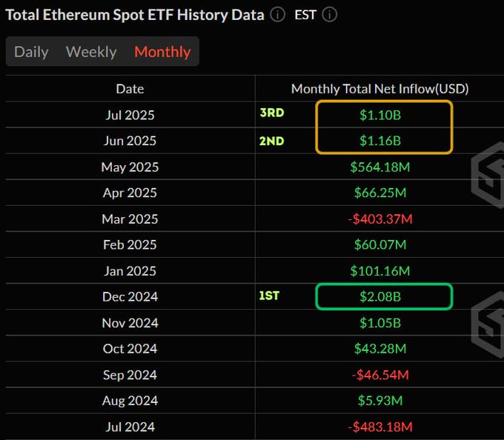The width and height of the screenshot is (504, 440).
Task: Click the $5.93M Aug 2024 value
Action: (380, 401)
